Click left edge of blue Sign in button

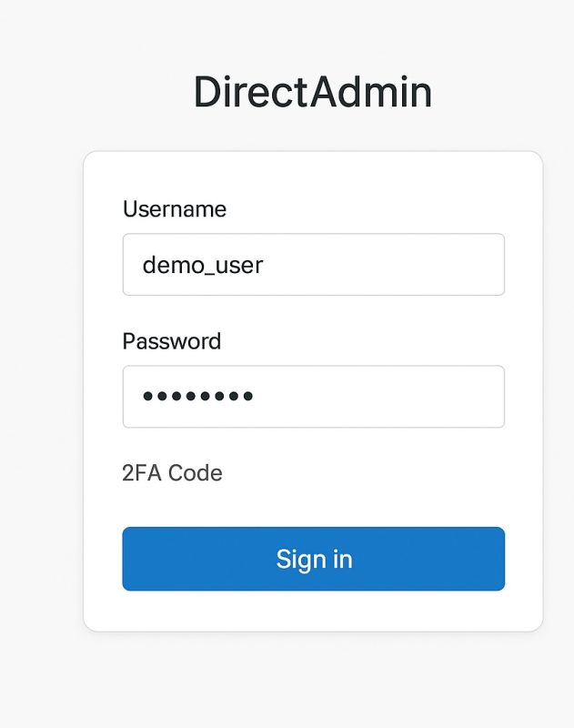(x=133, y=559)
